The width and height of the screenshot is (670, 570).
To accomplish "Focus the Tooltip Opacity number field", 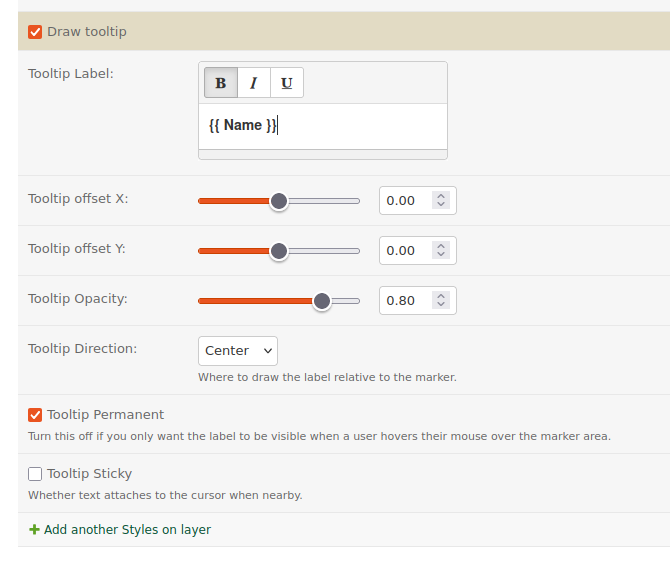I will [x=405, y=301].
